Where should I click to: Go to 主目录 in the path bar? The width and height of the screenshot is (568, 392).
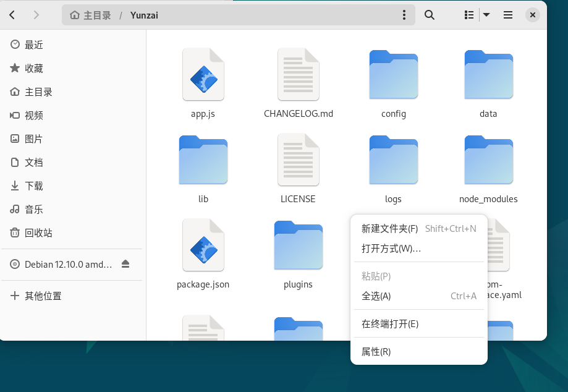[91, 15]
